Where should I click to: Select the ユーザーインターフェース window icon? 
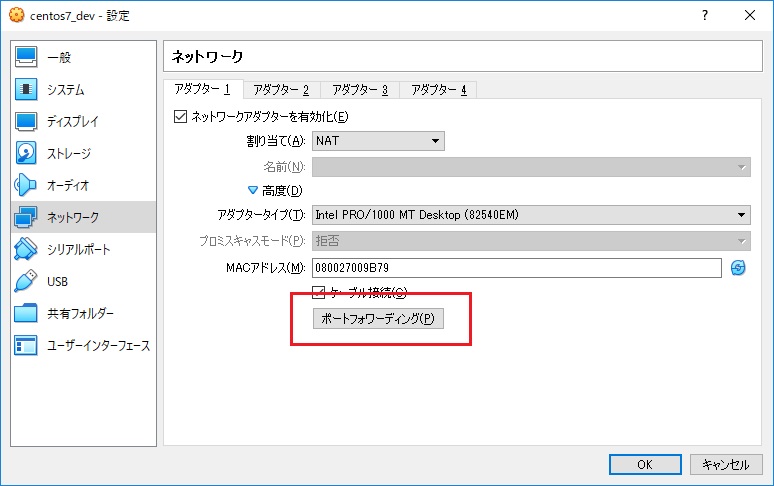point(26,345)
